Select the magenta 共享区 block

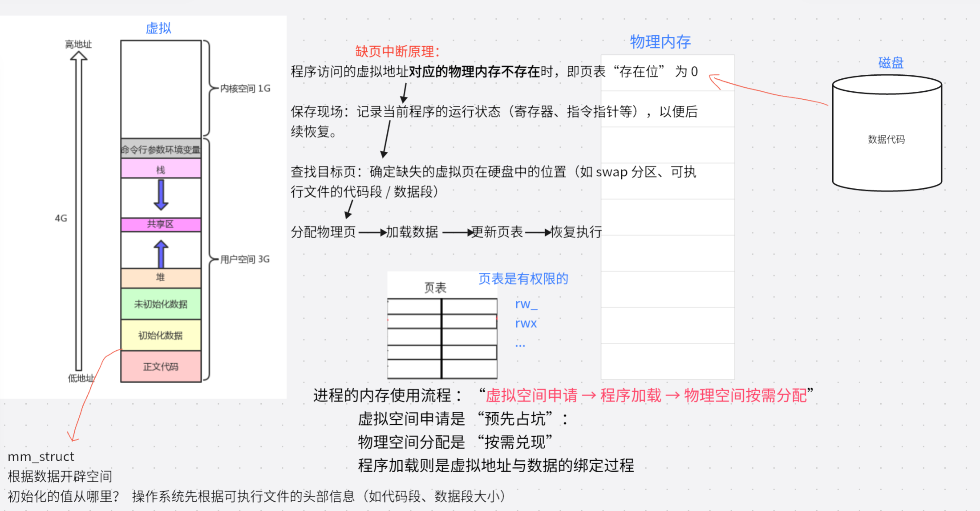point(161,224)
